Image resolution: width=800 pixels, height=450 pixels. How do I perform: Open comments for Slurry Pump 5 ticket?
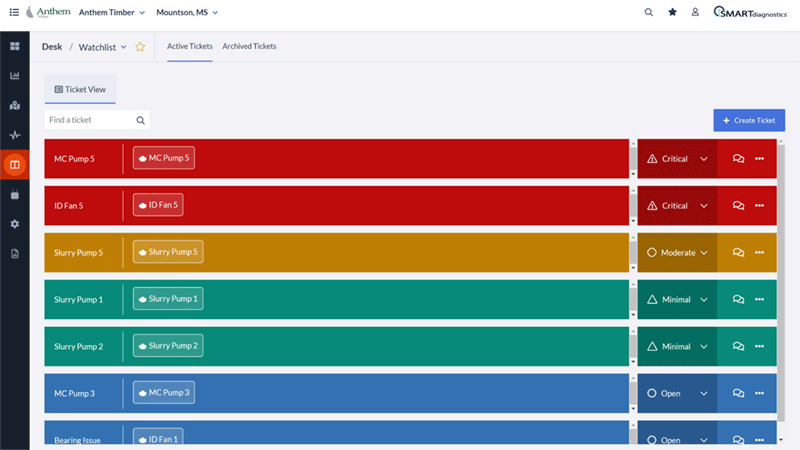click(x=738, y=253)
